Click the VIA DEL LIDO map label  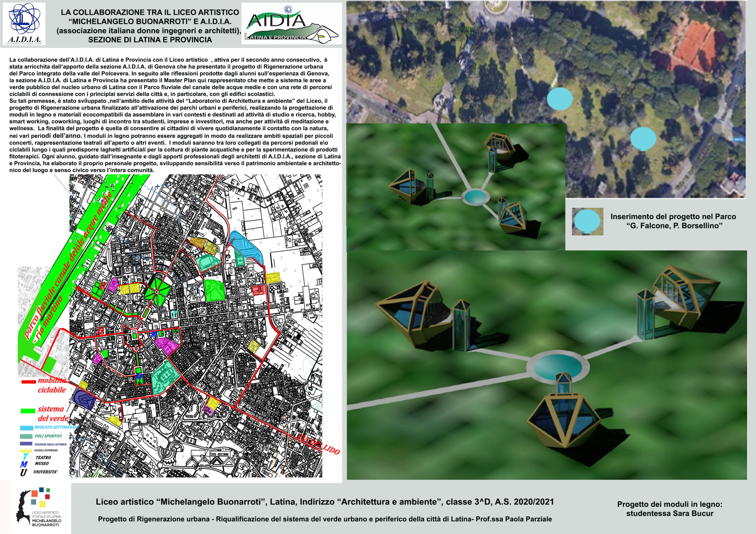pyautogui.click(x=317, y=445)
